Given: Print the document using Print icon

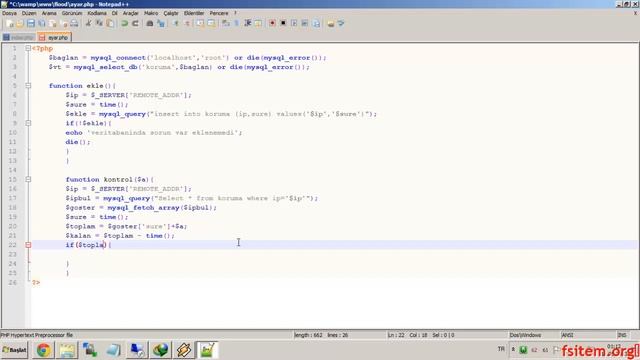Looking at the screenshot, I should click(74, 24).
